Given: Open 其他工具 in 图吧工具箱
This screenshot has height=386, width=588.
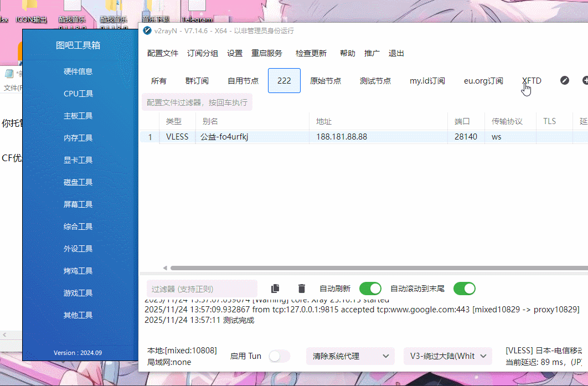Looking at the screenshot, I should [x=78, y=315].
